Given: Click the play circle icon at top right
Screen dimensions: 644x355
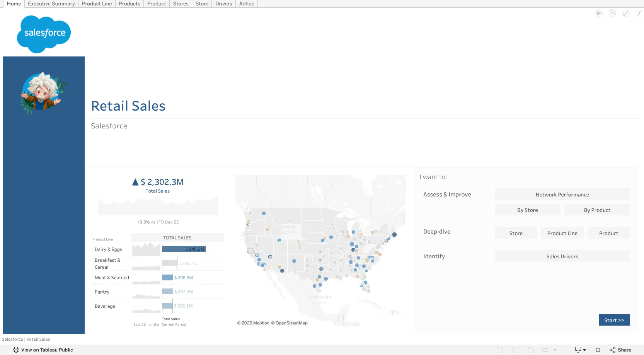Looking at the screenshot, I should [599, 13].
